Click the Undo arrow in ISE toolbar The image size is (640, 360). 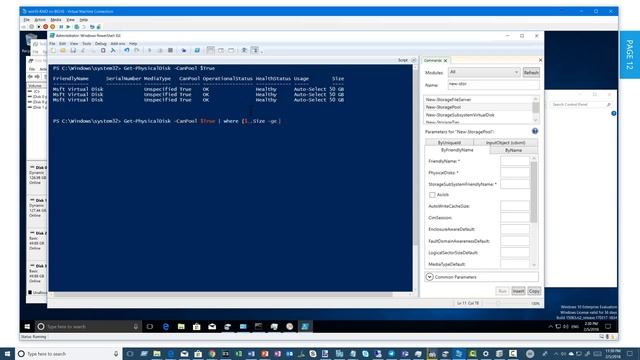tap(127, 50)
